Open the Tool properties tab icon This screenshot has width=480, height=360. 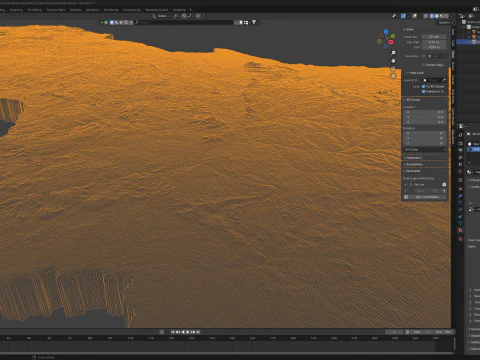460,134
